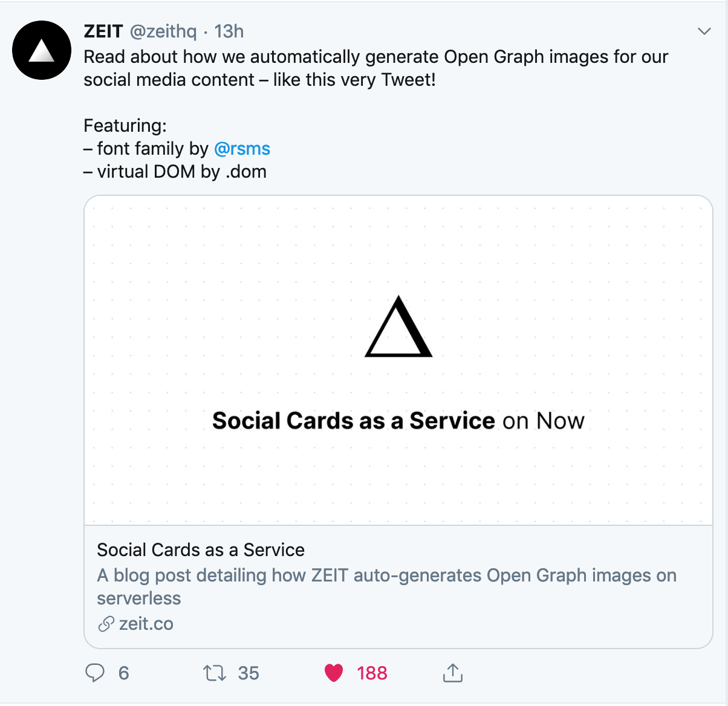This screenshot has height=706, width=728.
Task: Open the reply composer for this tweet
Action: 96,672
